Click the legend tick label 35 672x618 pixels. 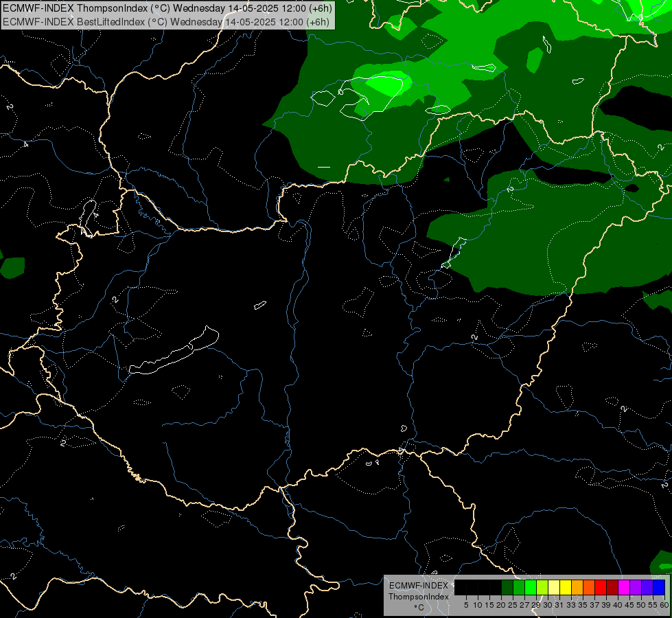coord(583,605)
